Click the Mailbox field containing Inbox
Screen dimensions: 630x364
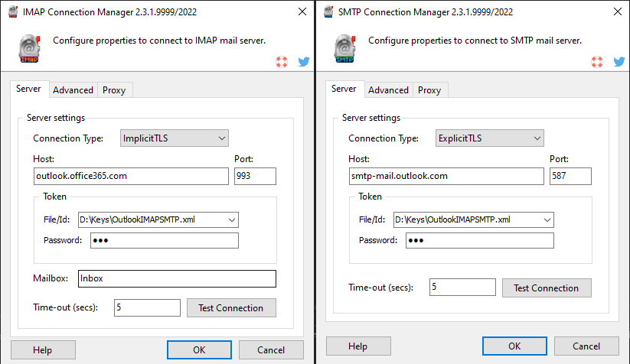(x=176, y=278)
